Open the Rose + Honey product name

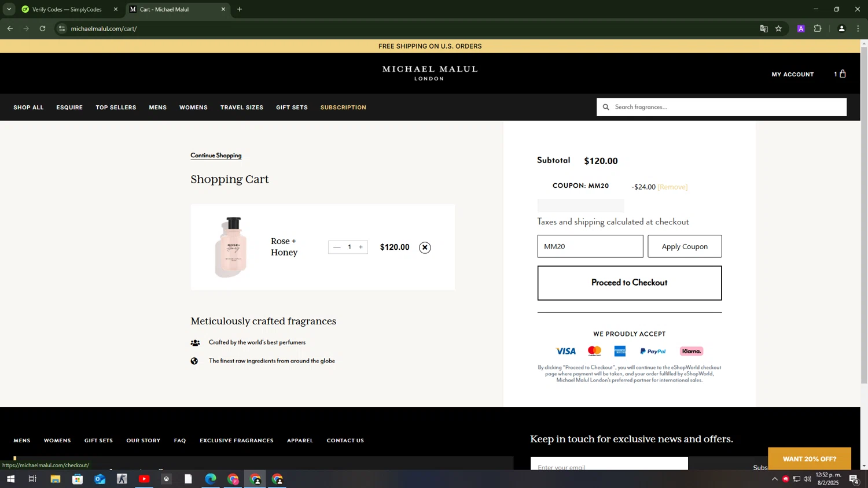pos(284,247)
